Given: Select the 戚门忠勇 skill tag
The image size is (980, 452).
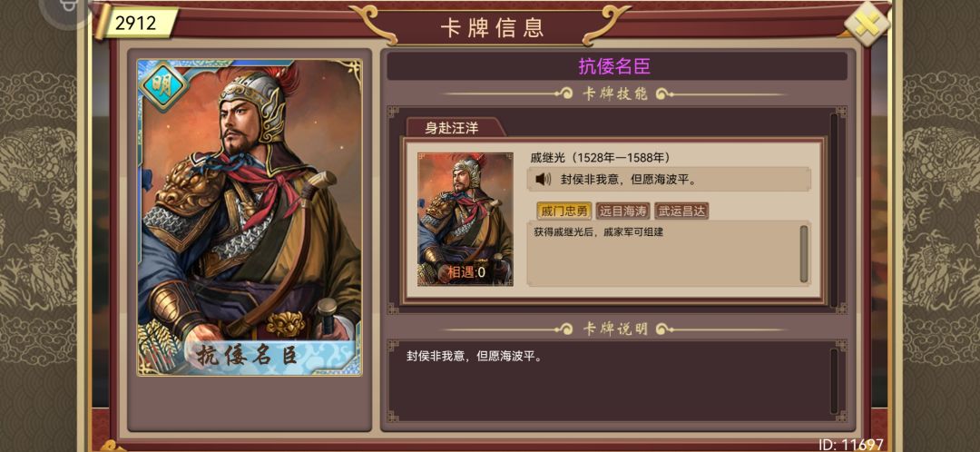Looking at the screenshot, I should pyautogui.click(x=564, y=211).
